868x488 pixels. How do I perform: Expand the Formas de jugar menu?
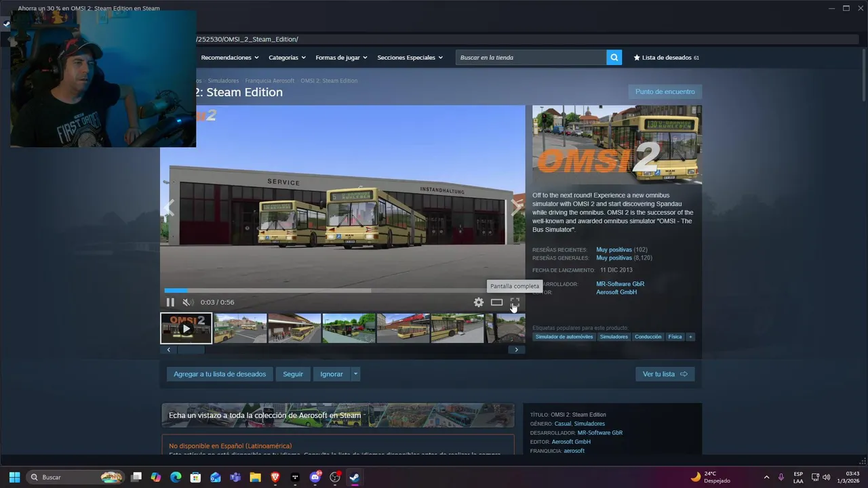(341, 58)
